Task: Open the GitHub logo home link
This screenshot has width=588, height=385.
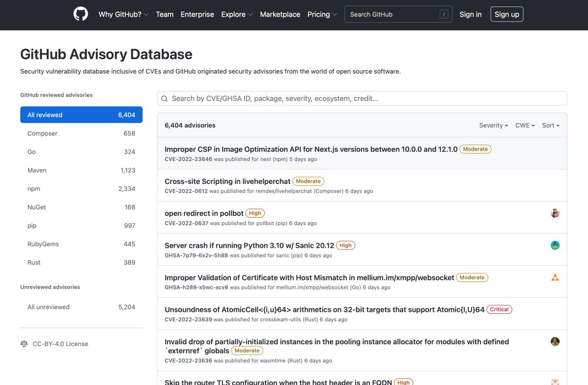Action: click(x=81, y=14)
